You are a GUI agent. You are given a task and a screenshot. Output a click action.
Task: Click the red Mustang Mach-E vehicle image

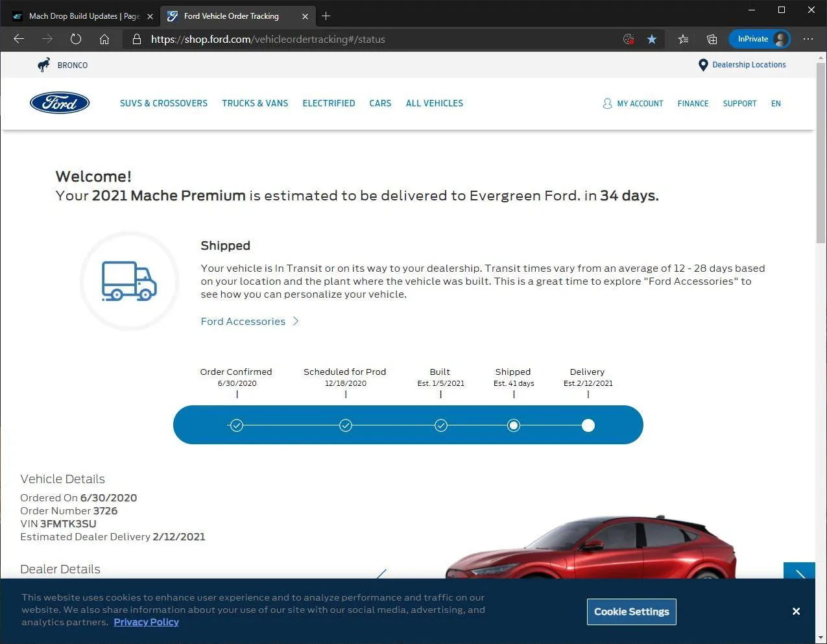click(592, 548)
